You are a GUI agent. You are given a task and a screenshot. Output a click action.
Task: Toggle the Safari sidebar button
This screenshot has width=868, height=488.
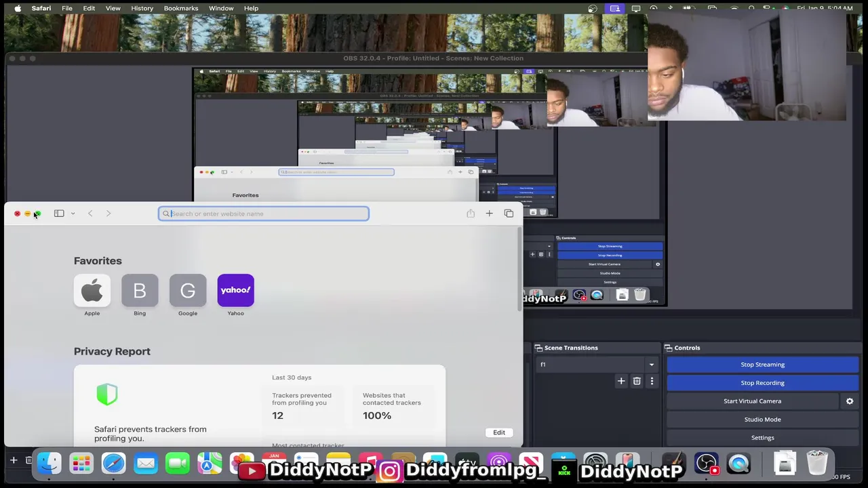[x=59, y=213]
